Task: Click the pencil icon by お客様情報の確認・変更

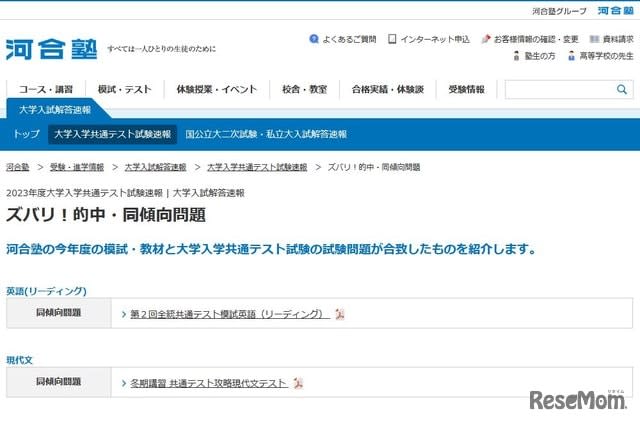Action: 486,39
